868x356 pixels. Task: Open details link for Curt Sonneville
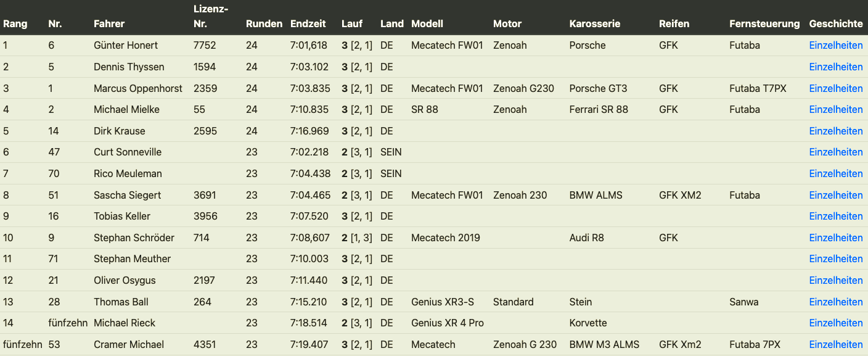(835, 152)
